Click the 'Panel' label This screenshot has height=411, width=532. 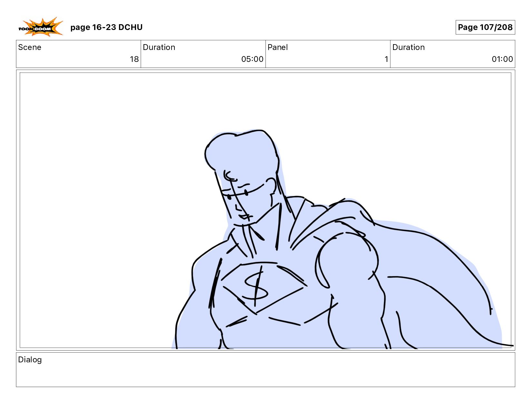point(278,47)
